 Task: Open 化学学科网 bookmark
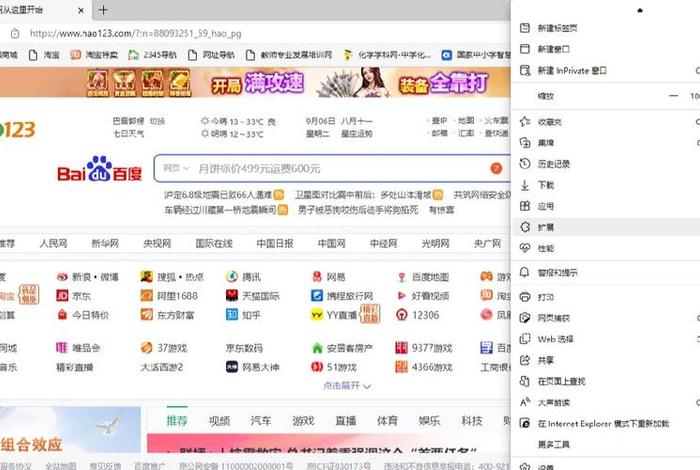387,55
